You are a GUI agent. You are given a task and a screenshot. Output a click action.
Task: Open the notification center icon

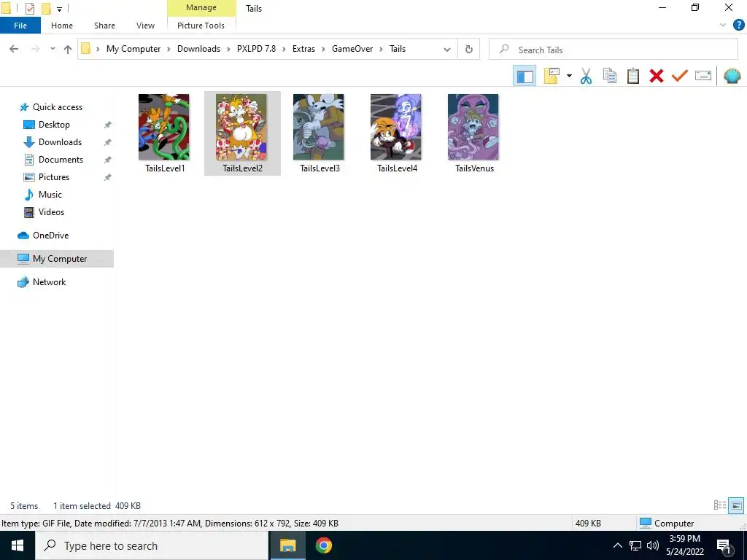[724, 545]
